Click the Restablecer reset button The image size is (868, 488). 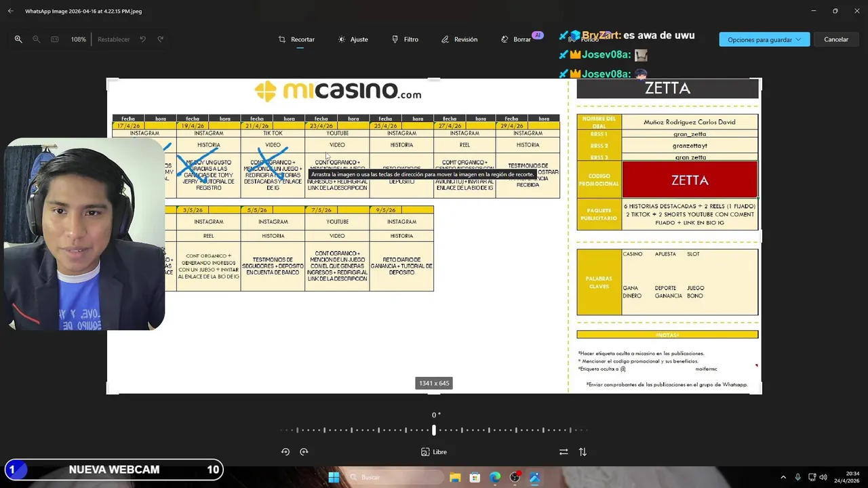pos(113,39)
